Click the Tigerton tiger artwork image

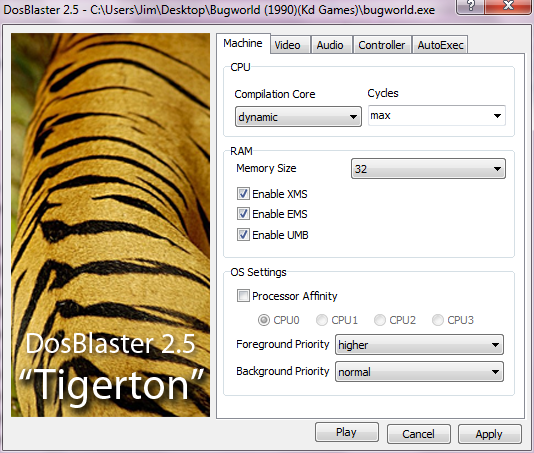point(110,225)
